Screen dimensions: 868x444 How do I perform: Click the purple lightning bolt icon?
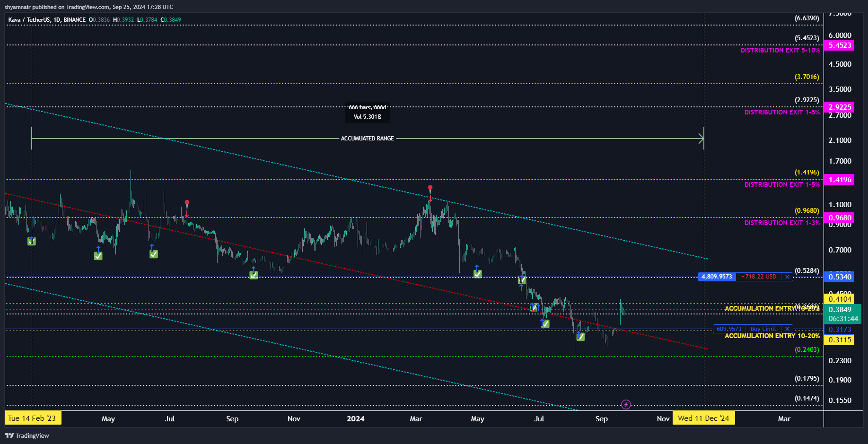626,404
